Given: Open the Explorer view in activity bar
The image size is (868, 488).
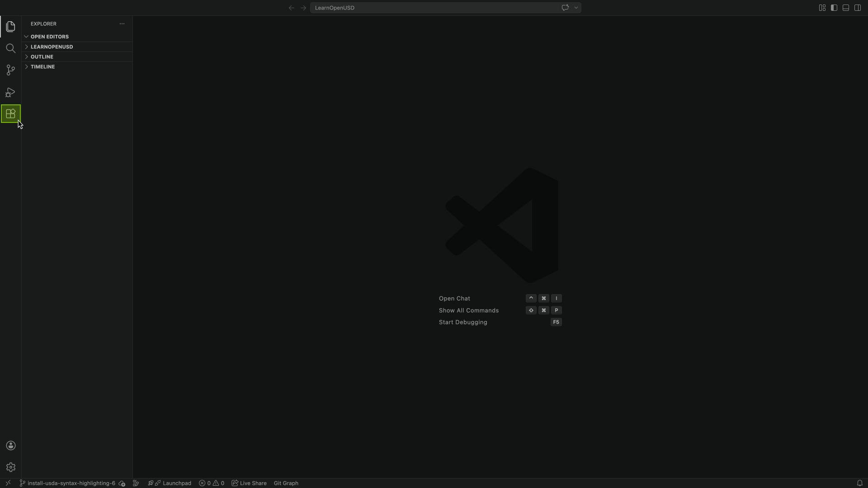Looking at the screenshot, I should [10, 27].
